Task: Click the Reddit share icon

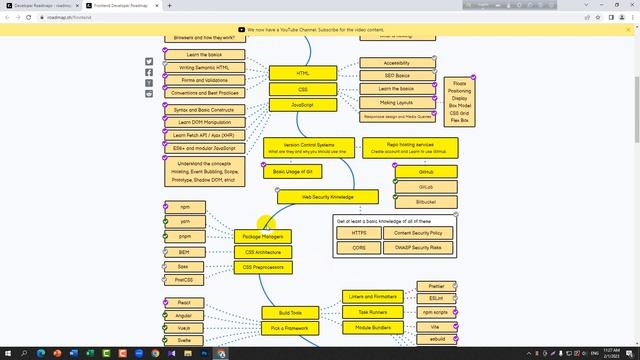Action: (149, 93)
